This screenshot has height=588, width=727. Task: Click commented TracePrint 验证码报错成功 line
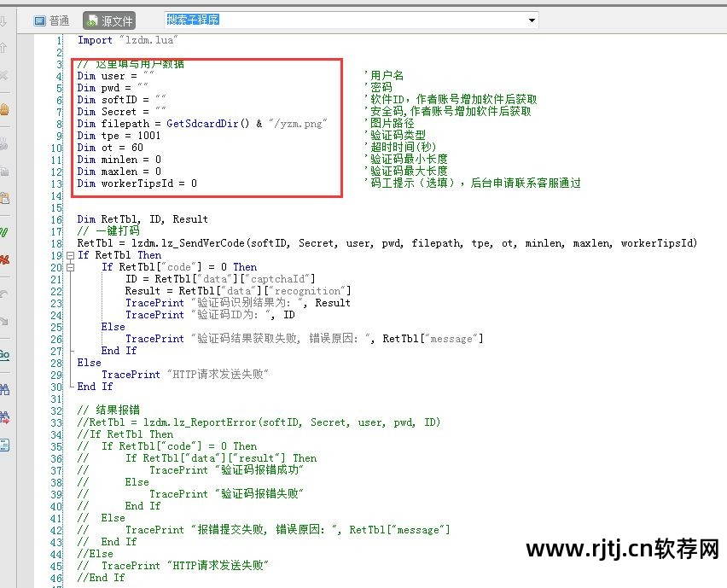click(x=190, y=470)
